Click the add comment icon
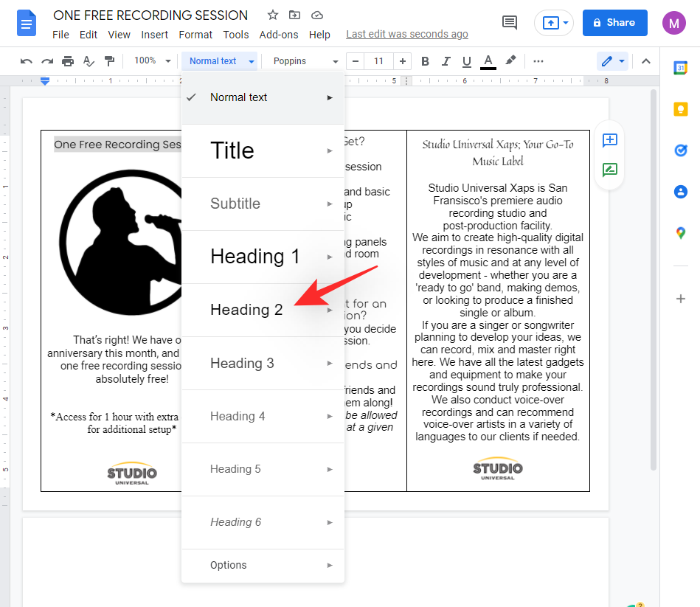 pos(609,140)
